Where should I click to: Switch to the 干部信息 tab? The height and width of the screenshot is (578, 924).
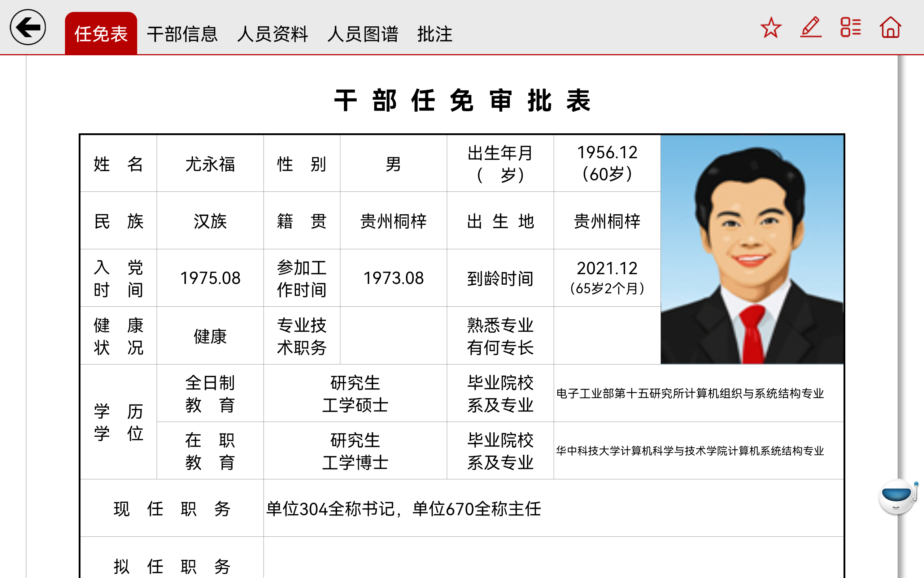[x=182, y=34]
